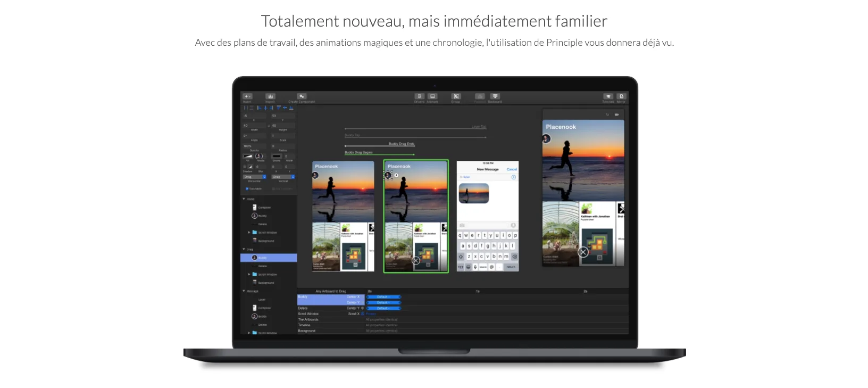Click the return key on Message artboard keyboard
This screenshot has width=868, height=388.
point(511,267)
